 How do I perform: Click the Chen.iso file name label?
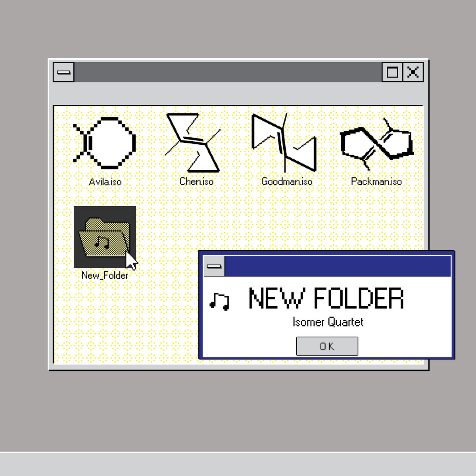196,181
